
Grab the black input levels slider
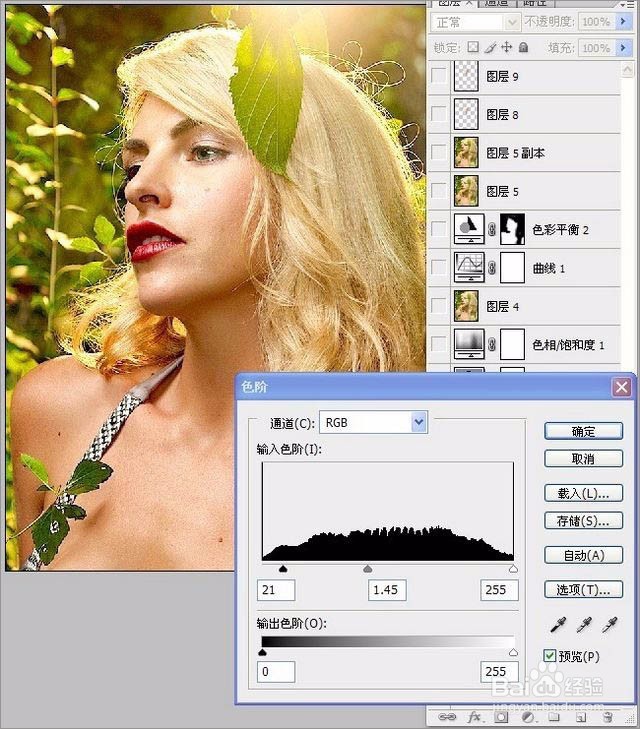283,569
